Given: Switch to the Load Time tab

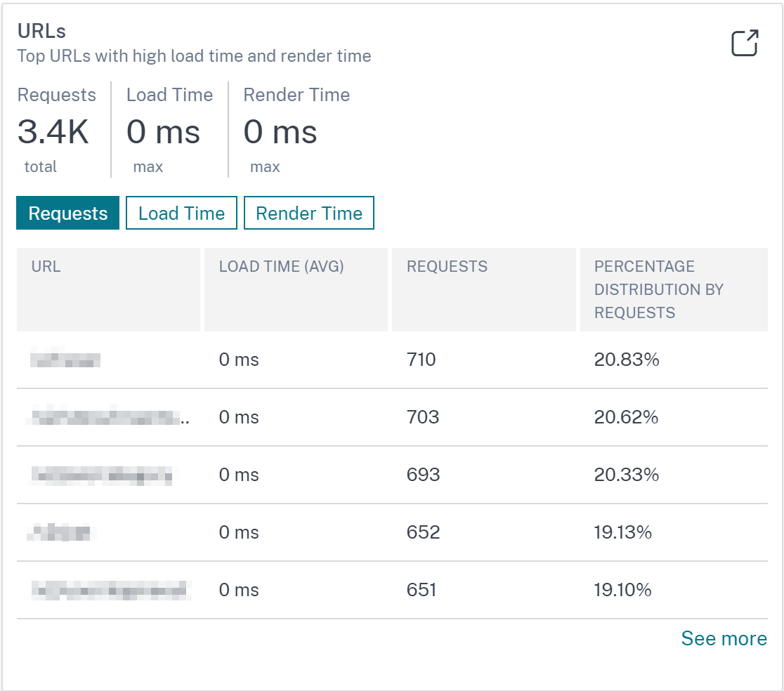Looking at the screenshot, I should click(181, 213).
